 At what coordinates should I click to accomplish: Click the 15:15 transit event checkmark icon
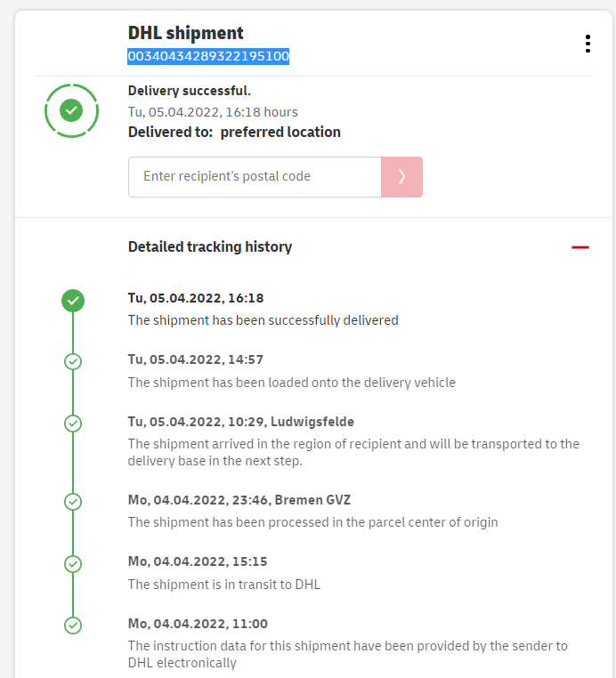(73, 563)
